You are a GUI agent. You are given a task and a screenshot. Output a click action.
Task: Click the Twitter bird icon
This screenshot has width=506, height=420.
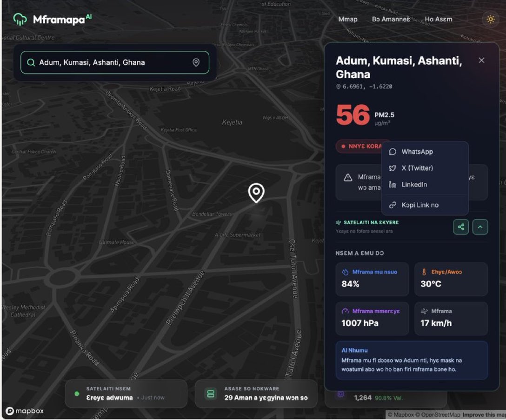393,168
